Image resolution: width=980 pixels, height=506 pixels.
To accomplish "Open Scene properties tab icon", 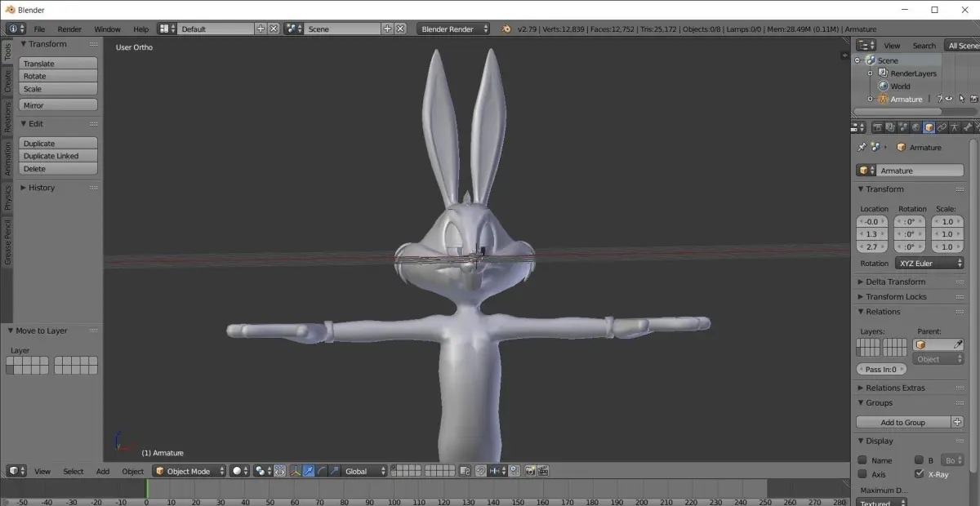I will tap(903, 127).
